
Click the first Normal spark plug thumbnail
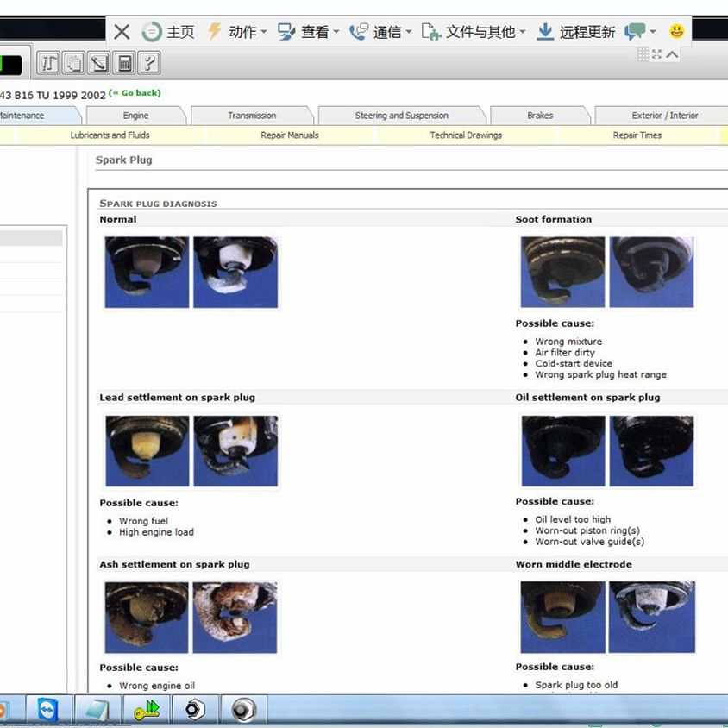point(146,272)
